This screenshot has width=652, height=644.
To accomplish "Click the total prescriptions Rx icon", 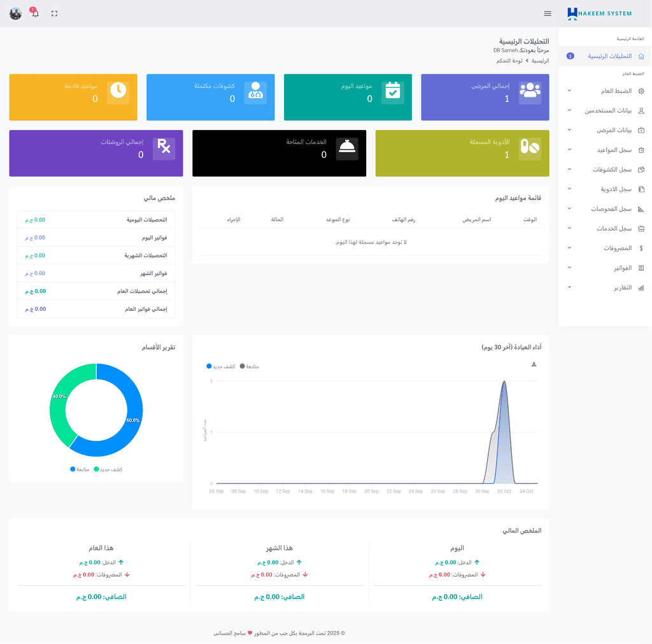I will pos(164,148).
